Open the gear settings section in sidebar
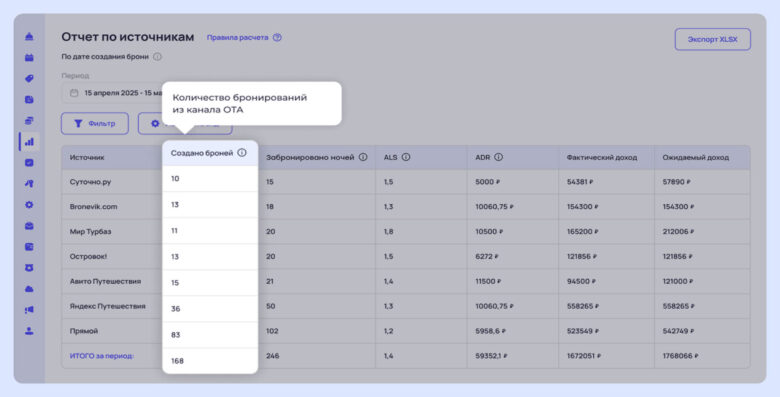Viewport: 780px width, 397px height. click(x=29, y=204)
